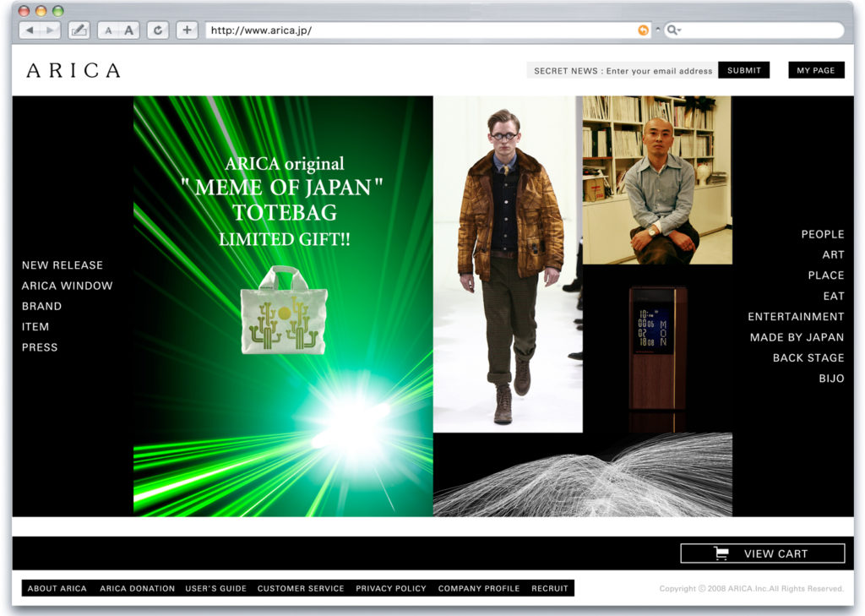Click the SUBMIT button

coord(743,70)
